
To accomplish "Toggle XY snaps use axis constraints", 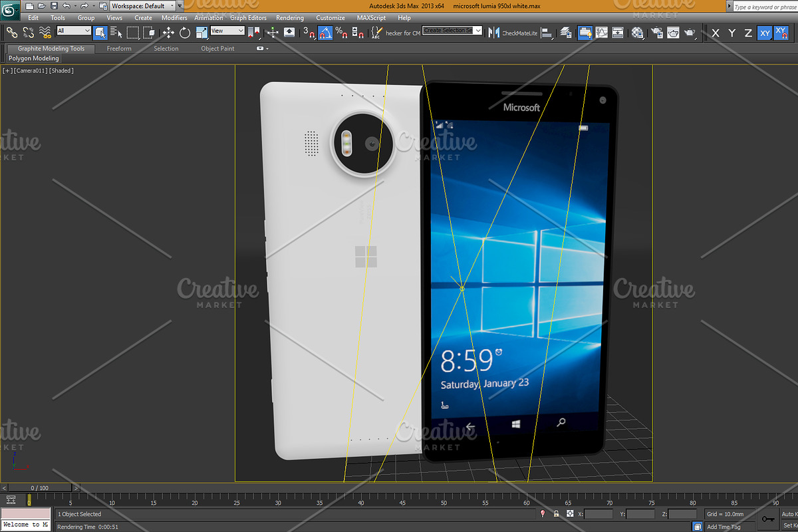I will [x=781, y=33].
